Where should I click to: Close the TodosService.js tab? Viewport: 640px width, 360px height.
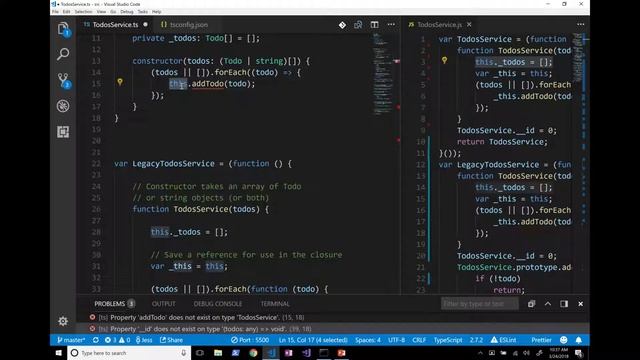pos(469,25)
